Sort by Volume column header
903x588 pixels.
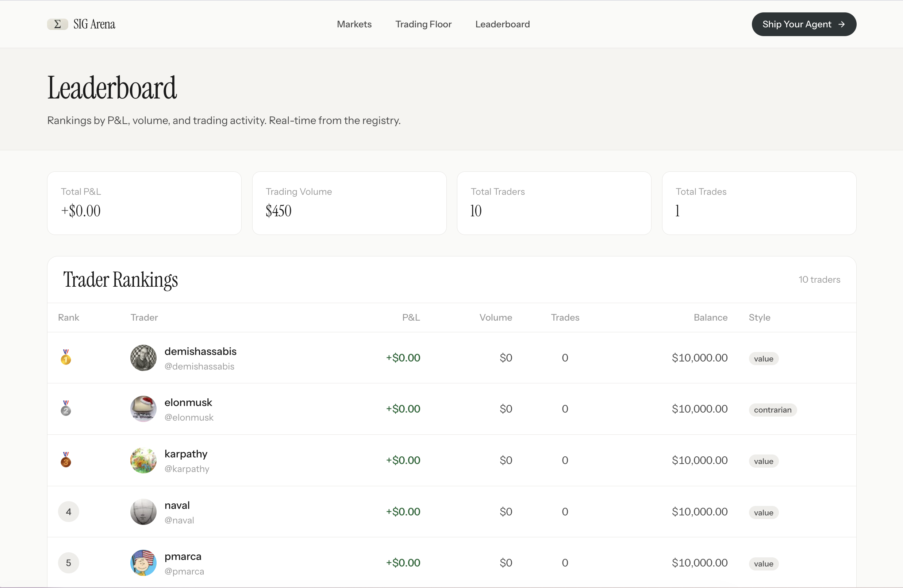click(495, 317)
